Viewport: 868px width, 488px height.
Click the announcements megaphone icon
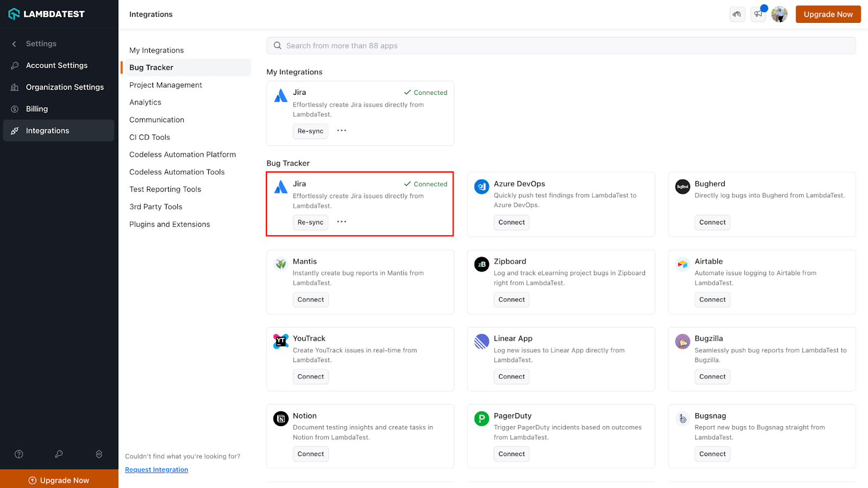pyautogui.click(x=758, y=14)
